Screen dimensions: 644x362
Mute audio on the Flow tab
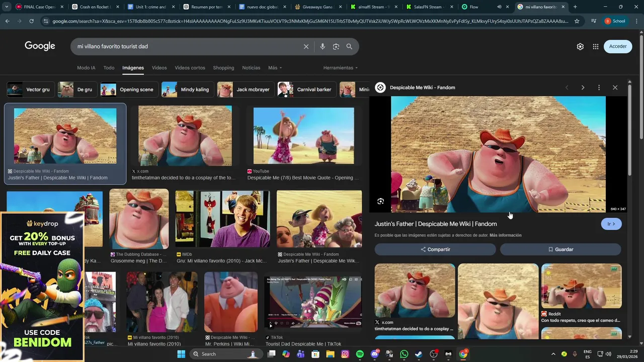499,7
